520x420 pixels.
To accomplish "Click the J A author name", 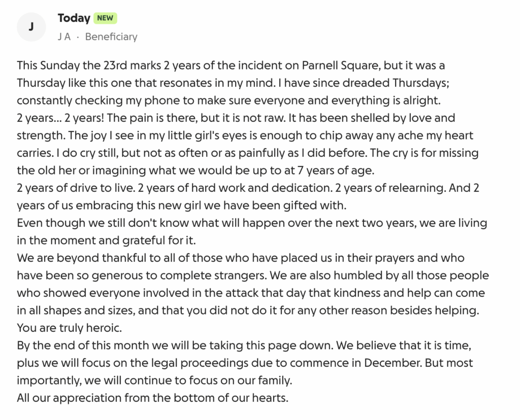I will pos(64,37).
